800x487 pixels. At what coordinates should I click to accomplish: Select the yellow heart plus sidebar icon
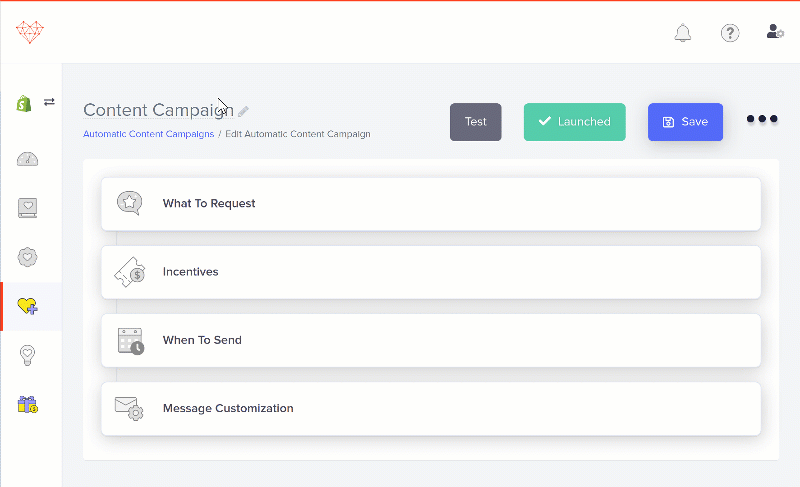point(28,306)
